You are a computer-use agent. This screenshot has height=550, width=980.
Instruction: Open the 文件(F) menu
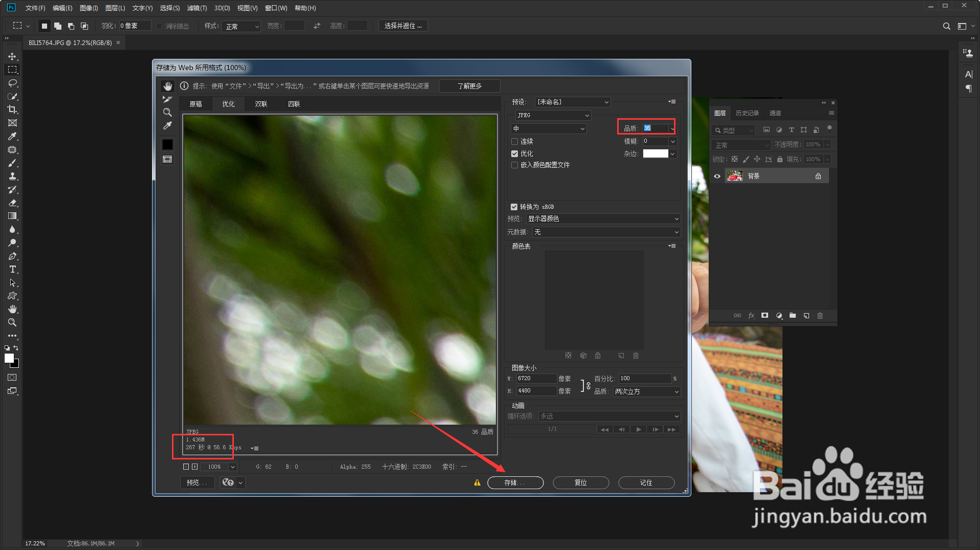tap(35, 8)
